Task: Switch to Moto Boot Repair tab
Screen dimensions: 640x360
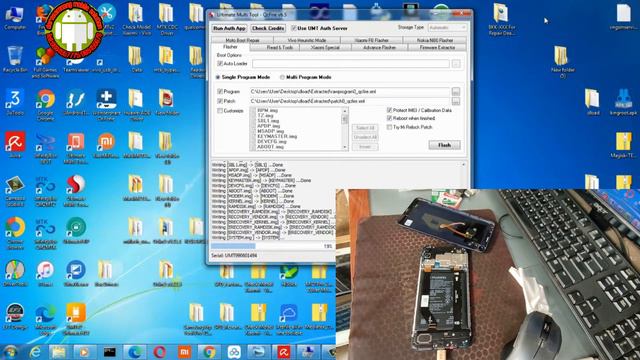Action: 242,40
